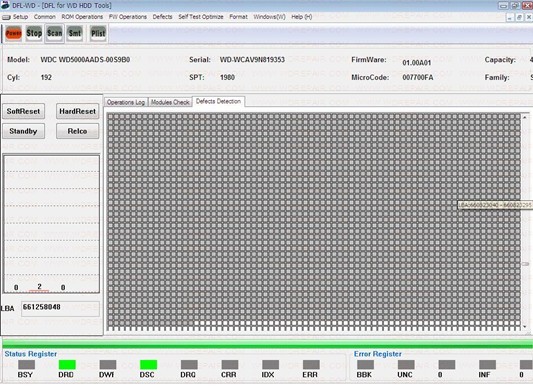Open the ROM Operations menu
This screenshot has width=533, height=386.
pos(82,17)
